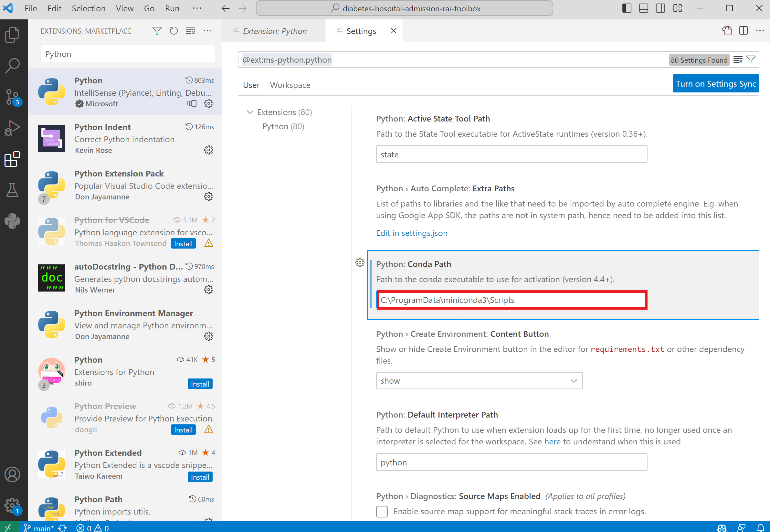Toggle secondary side bar layout icon
This screenshot has width=770, height=532.
tap(660, 8)
